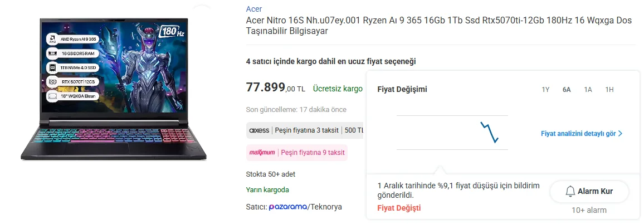Open Fiyat analizini detaylı gör link
This screenshot has height=224, width=644.
click(578, 134)
